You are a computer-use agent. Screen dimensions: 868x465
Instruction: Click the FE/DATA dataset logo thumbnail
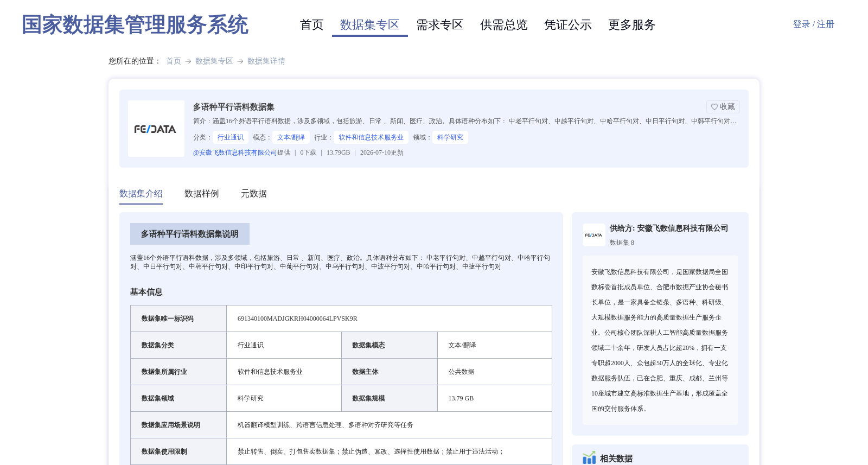[156, 129]
